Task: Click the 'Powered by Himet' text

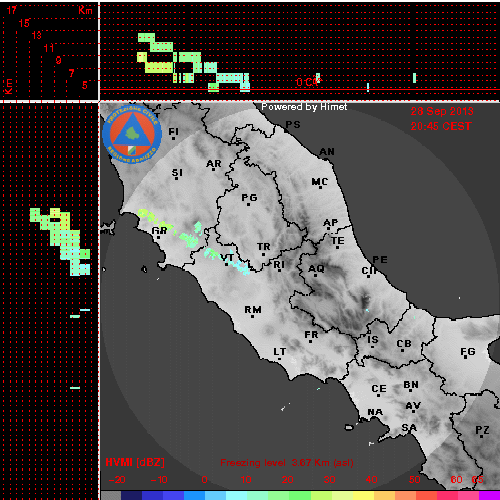Action: point(304,107)
